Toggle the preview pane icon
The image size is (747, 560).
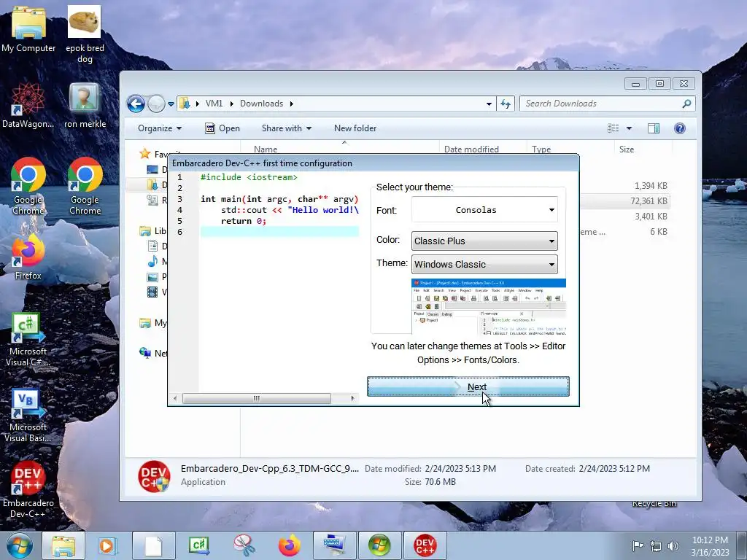(654, 128)
